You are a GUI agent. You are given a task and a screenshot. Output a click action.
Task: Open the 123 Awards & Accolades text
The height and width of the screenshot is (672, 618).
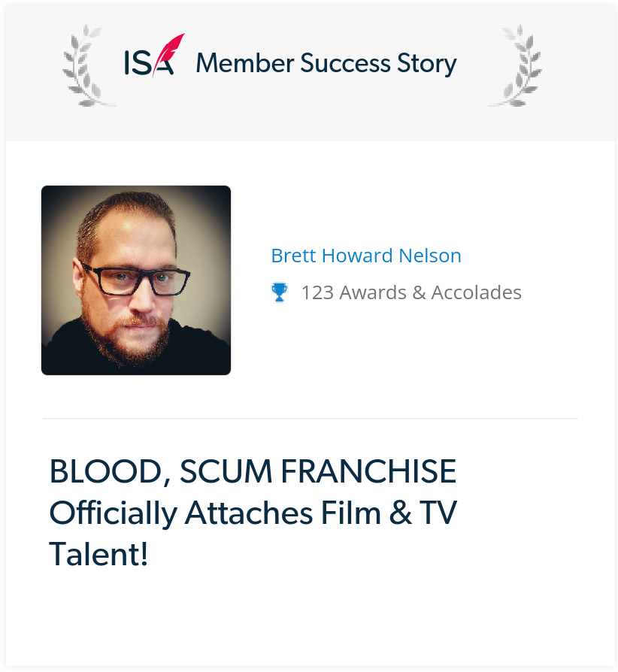pos(411,292)
